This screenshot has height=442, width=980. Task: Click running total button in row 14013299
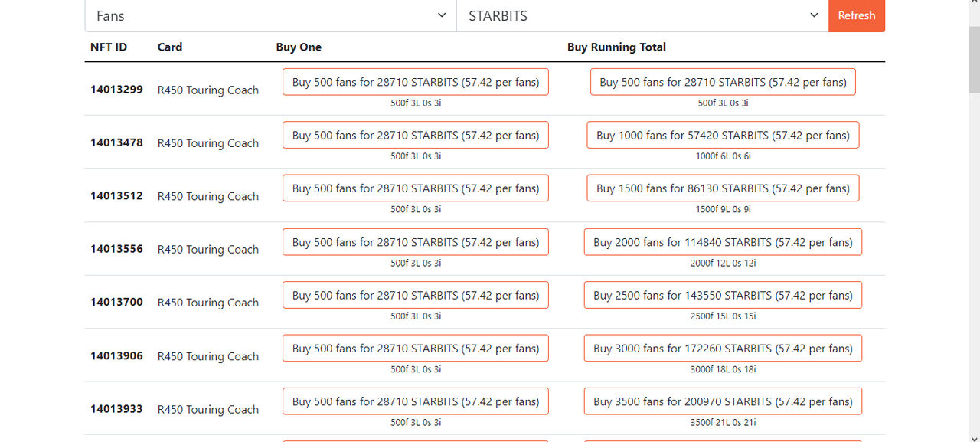coord(723,82)
